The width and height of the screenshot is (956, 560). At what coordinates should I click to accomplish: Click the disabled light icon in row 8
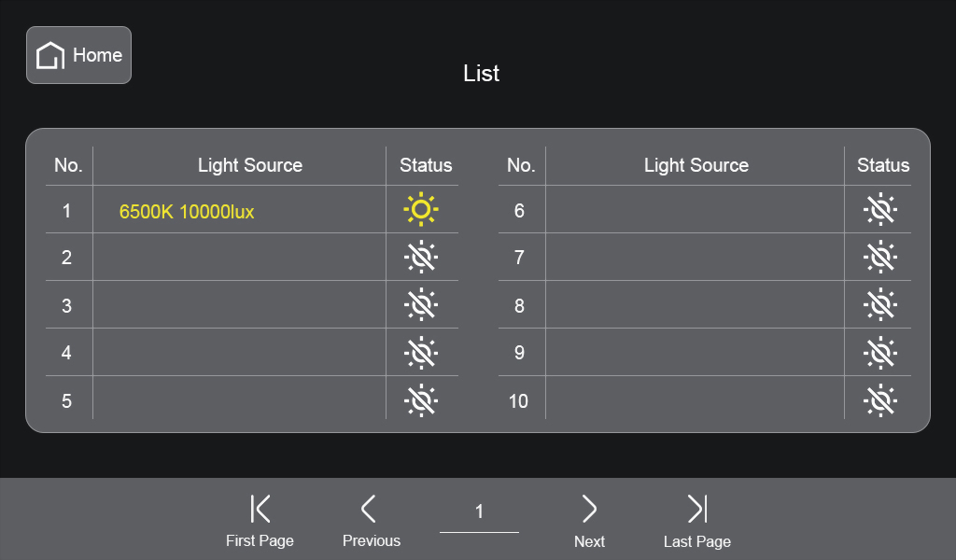(879, 305)
